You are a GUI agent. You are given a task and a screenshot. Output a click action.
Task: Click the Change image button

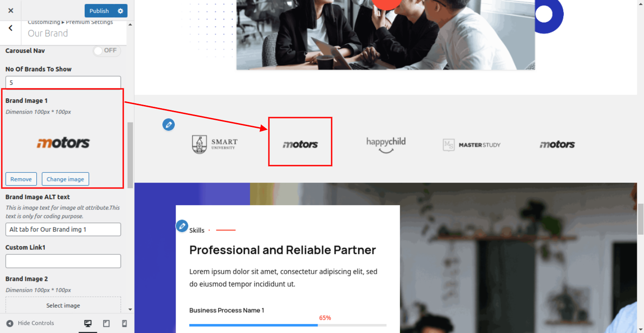[x=65, y=179]
